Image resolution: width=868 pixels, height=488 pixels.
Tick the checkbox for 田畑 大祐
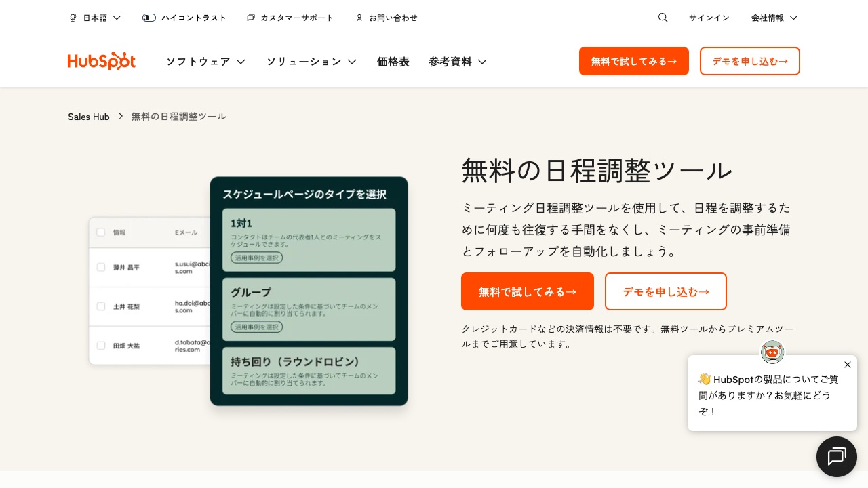tap(100, 346)
